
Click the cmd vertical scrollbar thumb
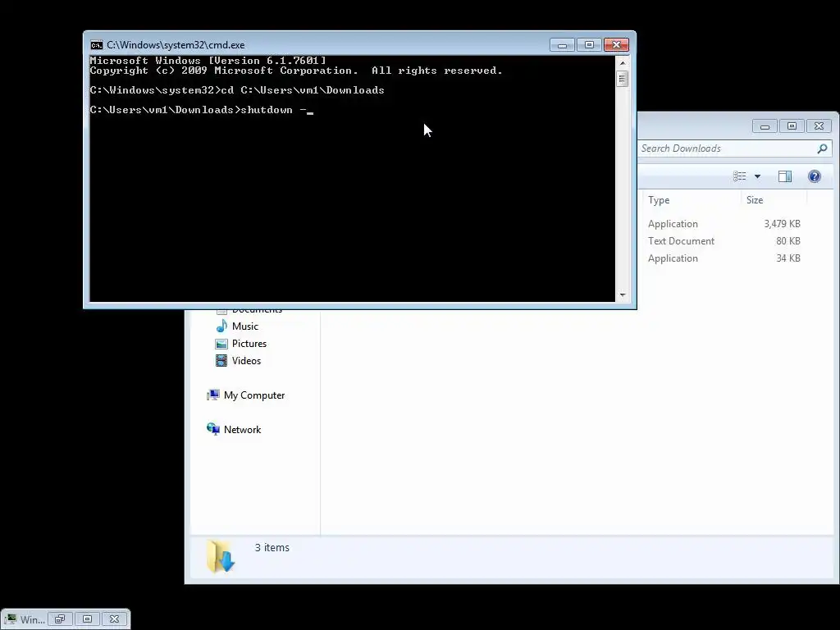[623, 78]
